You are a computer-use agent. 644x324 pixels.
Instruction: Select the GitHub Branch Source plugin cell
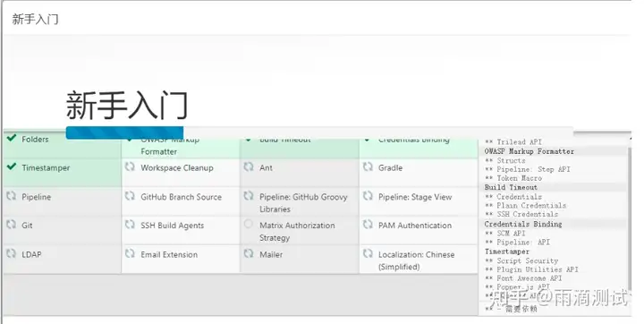click(181, 201)
